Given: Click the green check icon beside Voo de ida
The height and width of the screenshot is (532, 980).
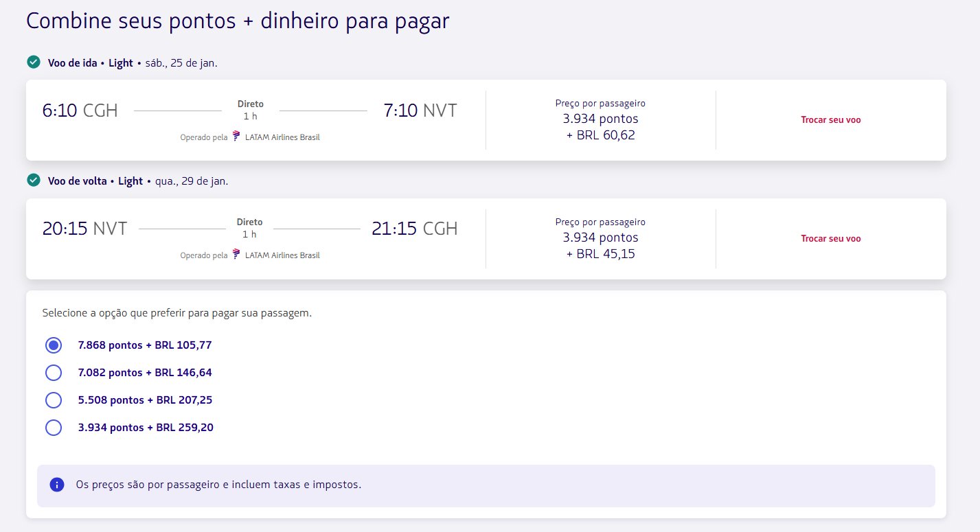Looking at the screenshot, I should 33,62.
